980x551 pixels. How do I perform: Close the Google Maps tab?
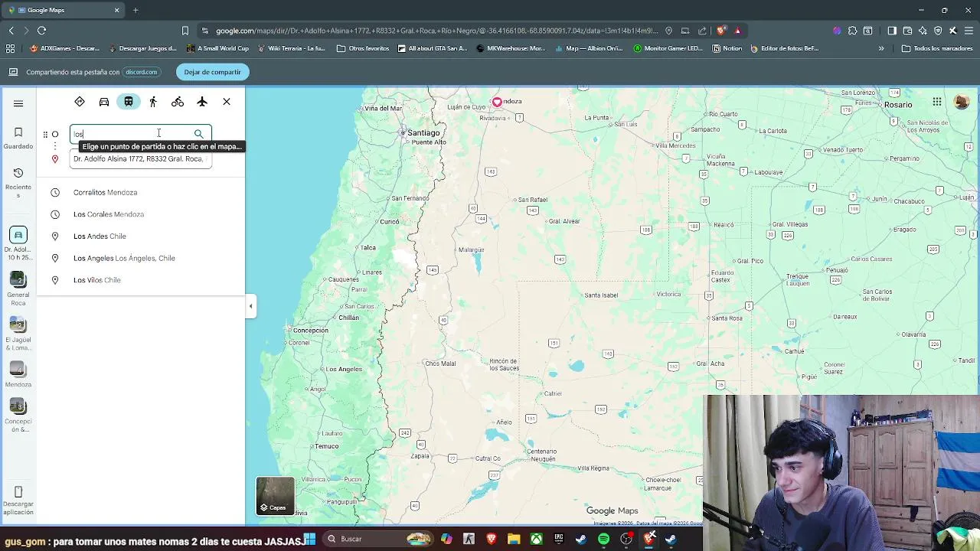(116, 10)
